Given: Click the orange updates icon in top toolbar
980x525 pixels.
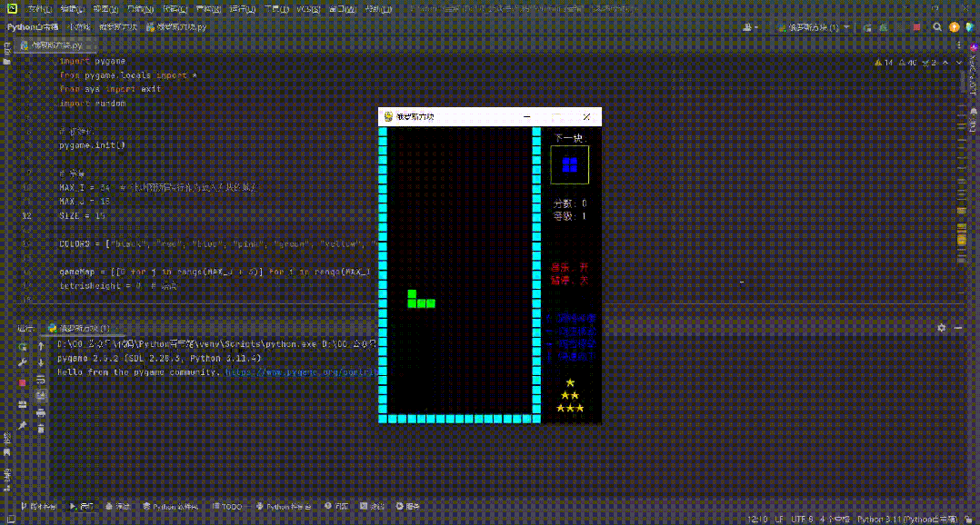Looking at the screenshot, I should tap(954, 27).
